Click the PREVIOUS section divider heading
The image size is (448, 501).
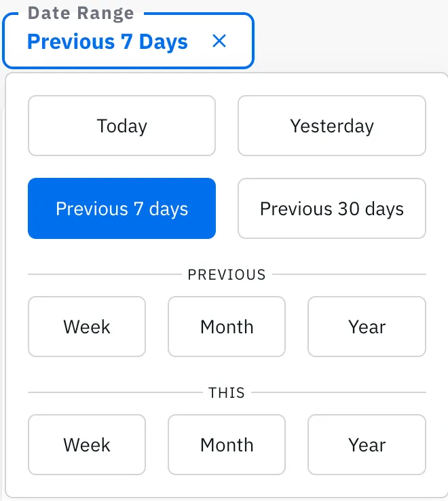[x=227, y=274]
